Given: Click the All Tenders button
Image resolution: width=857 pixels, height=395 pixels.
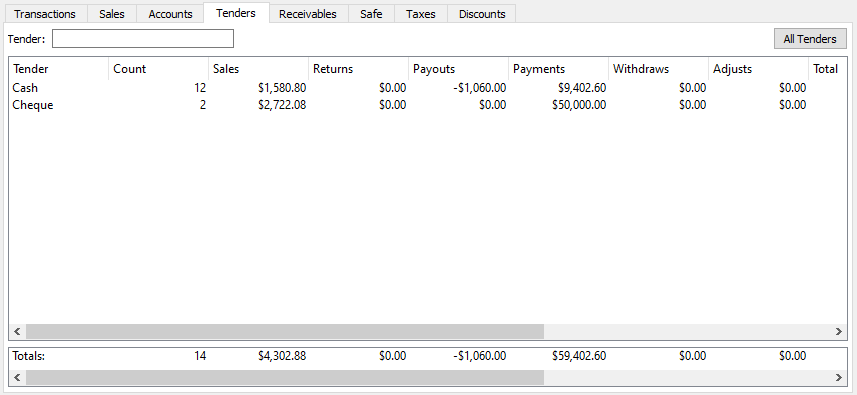Looking at the screenshot, I should (x=810, y=39).
